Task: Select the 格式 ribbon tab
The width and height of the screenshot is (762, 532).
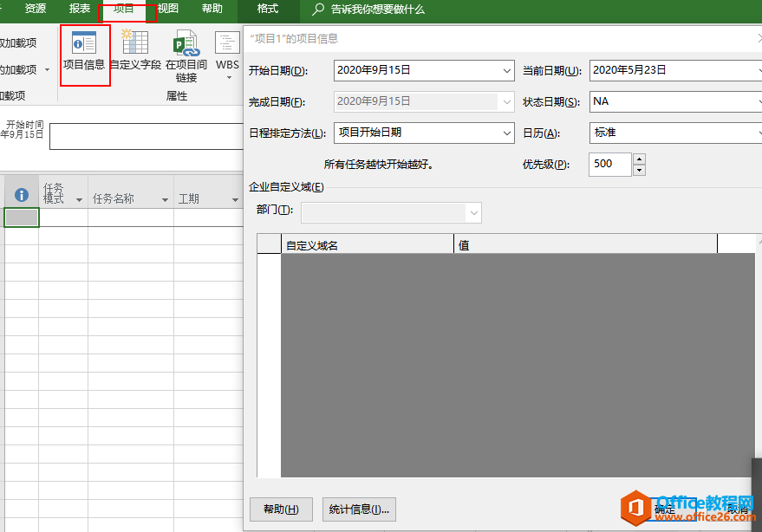Action: 268,10
